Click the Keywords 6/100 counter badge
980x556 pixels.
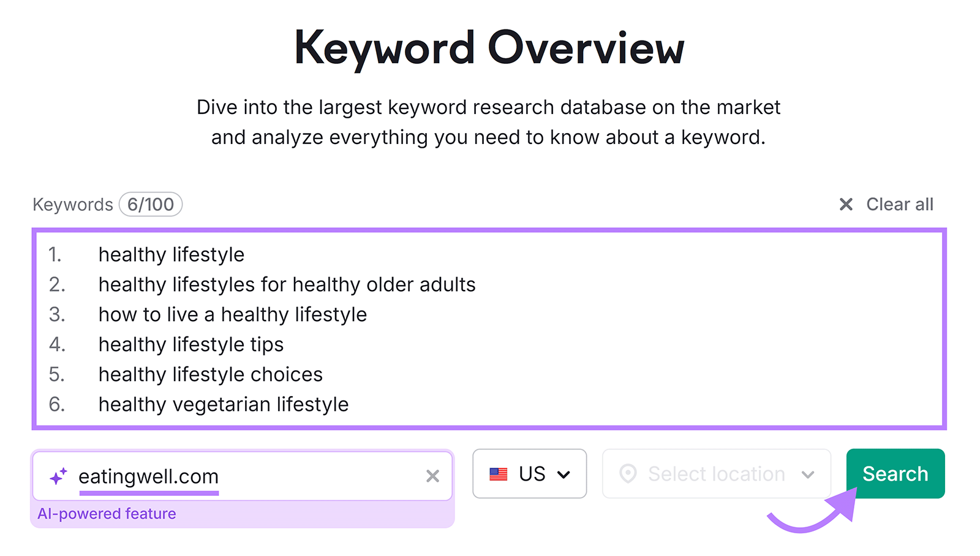coord(150,204)
